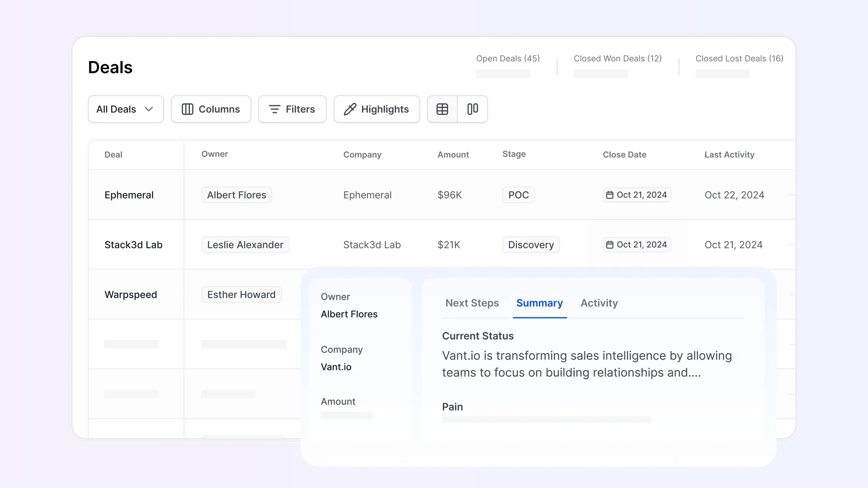Select the Open Deals (45) tab

[508, 58]
